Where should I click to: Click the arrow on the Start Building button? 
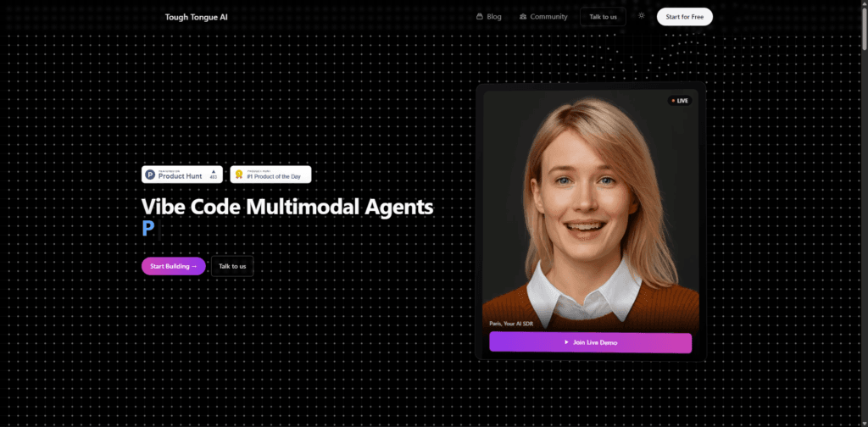pos(194,266)
